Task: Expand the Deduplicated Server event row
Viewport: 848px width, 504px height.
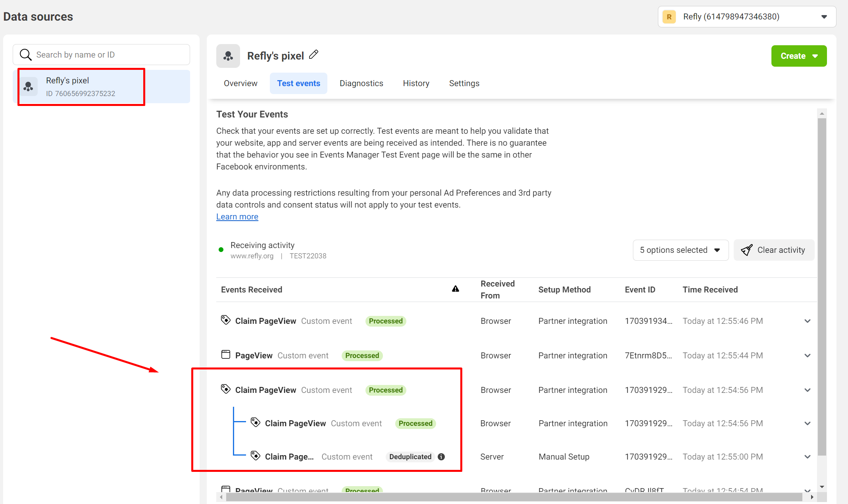Action: 807,457
